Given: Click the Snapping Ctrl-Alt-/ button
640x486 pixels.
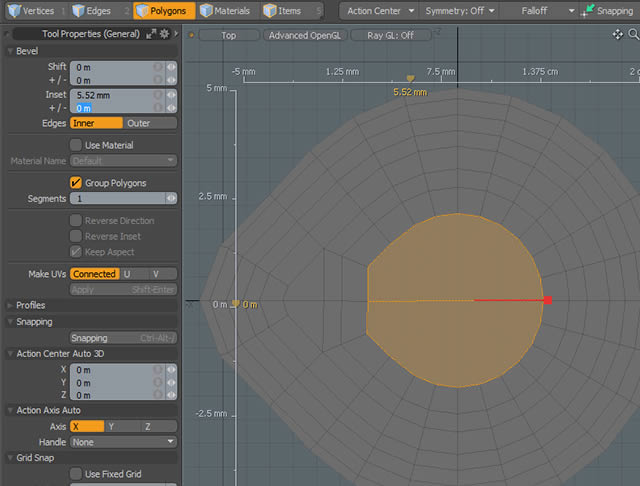Looking at the screenshot, I should coord(123,338).
